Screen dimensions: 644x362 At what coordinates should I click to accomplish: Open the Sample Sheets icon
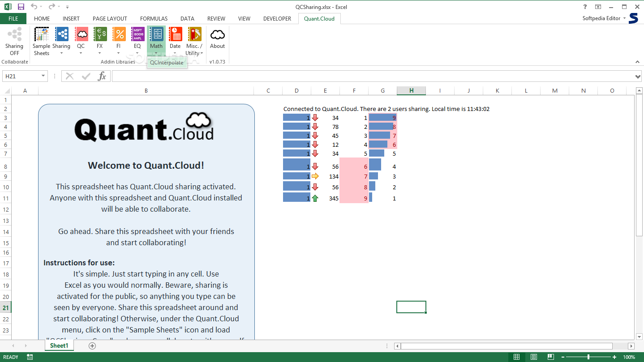[x=42, y=41]
